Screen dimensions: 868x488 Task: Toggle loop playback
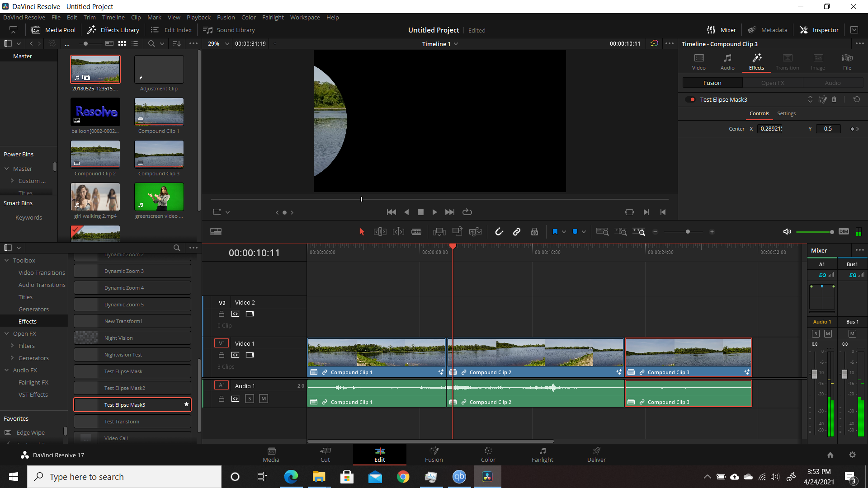point(467,212)
